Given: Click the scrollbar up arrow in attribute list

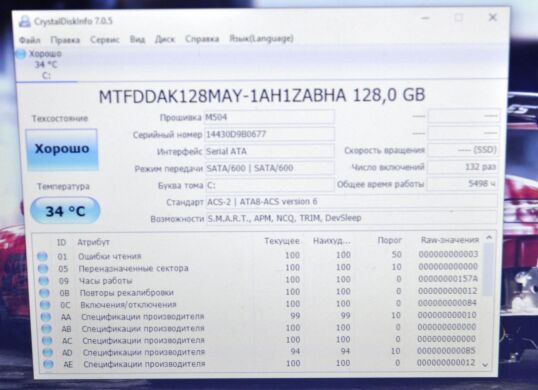Looking at the screenshot, I should [489, 237].
